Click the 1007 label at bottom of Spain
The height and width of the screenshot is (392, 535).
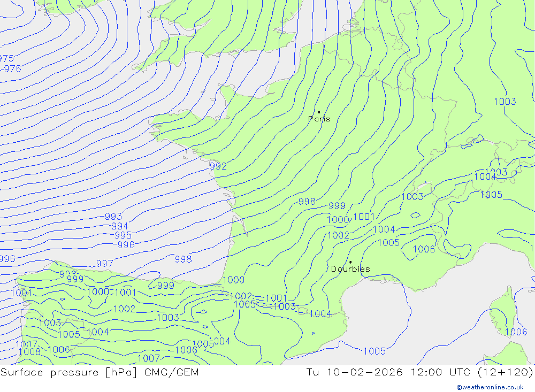[x=149, y=358]
